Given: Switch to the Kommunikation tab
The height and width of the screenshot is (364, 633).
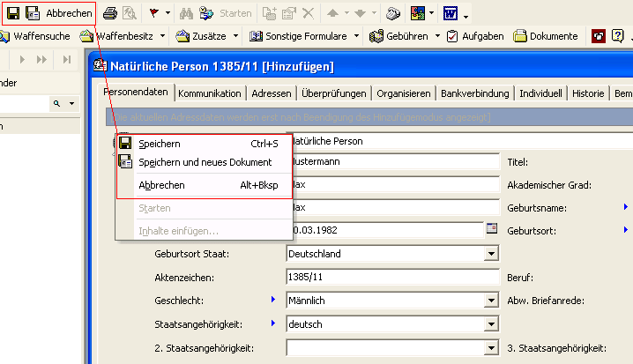Looking at the screenshot, I should click(209, 93).
